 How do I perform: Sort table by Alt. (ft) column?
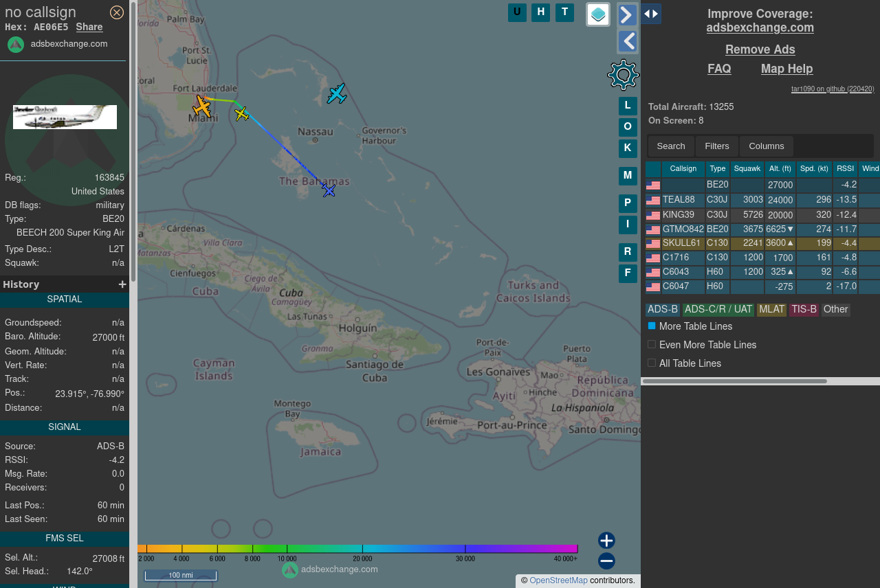[x=780, y=169]
